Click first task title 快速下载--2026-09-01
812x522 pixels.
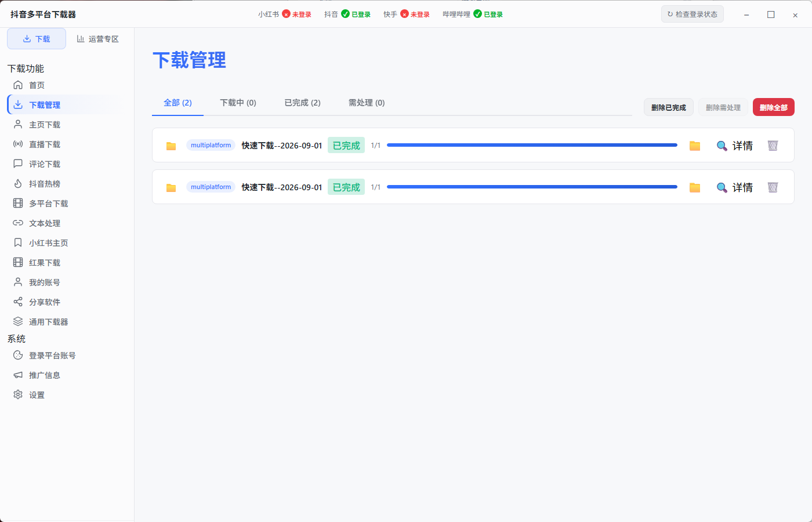pyautogui.click(x=282, y=146)
